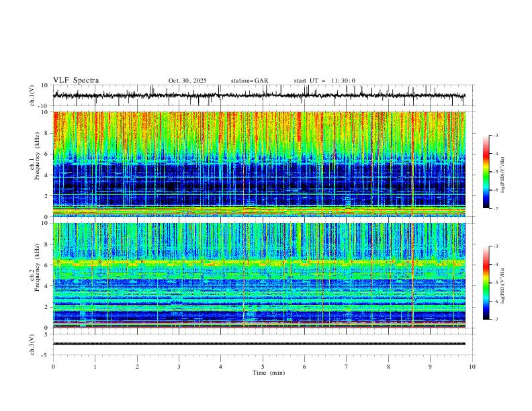Click the ch.1 spectrogram image
532x411 pixels.
[259, 164]
